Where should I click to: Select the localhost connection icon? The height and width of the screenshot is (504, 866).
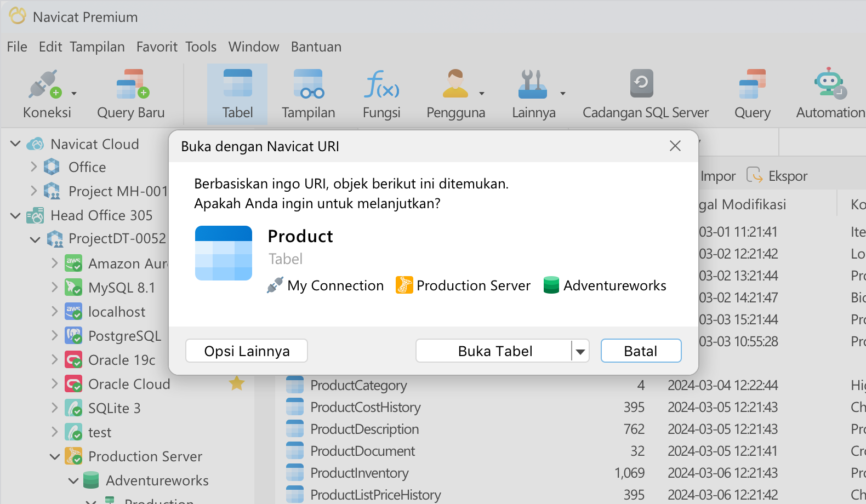[73, 312]
